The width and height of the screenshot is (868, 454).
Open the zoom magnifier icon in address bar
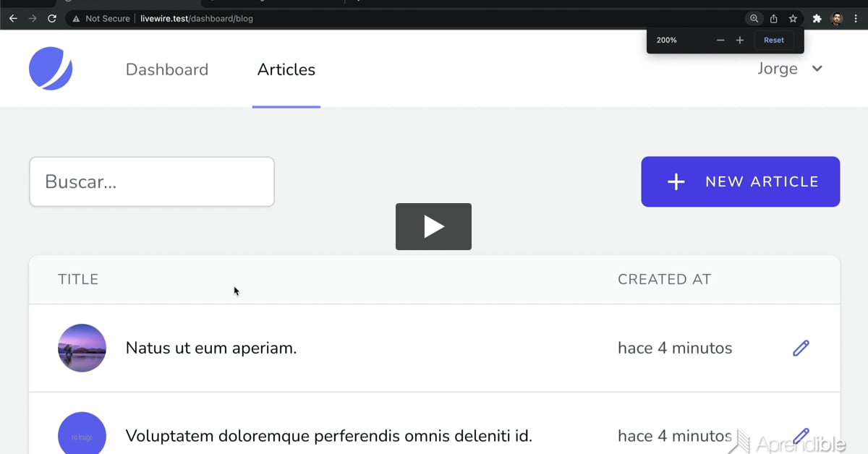754,19
